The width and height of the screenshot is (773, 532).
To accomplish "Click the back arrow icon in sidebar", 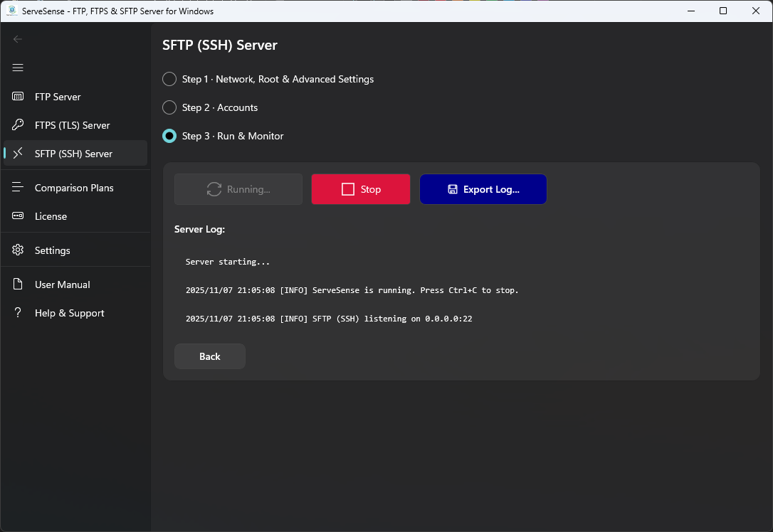I will pos(18,39).
